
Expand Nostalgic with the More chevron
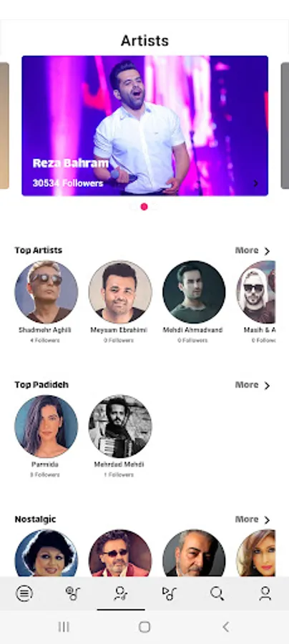click(253, 519)
